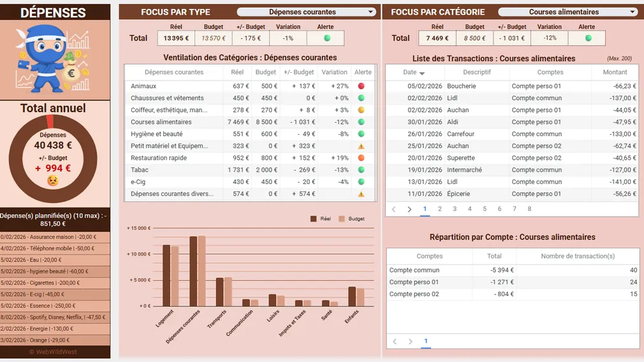Click the Budget legend color swatch

pyautogui.click(x=342, y=219)
